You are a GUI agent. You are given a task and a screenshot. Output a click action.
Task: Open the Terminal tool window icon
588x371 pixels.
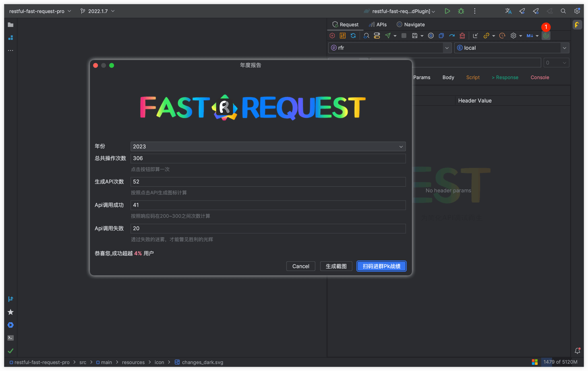point(10,338)
